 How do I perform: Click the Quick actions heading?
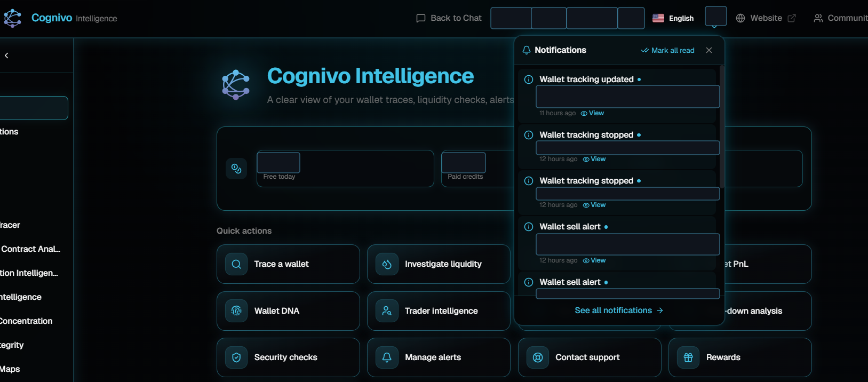244,231
